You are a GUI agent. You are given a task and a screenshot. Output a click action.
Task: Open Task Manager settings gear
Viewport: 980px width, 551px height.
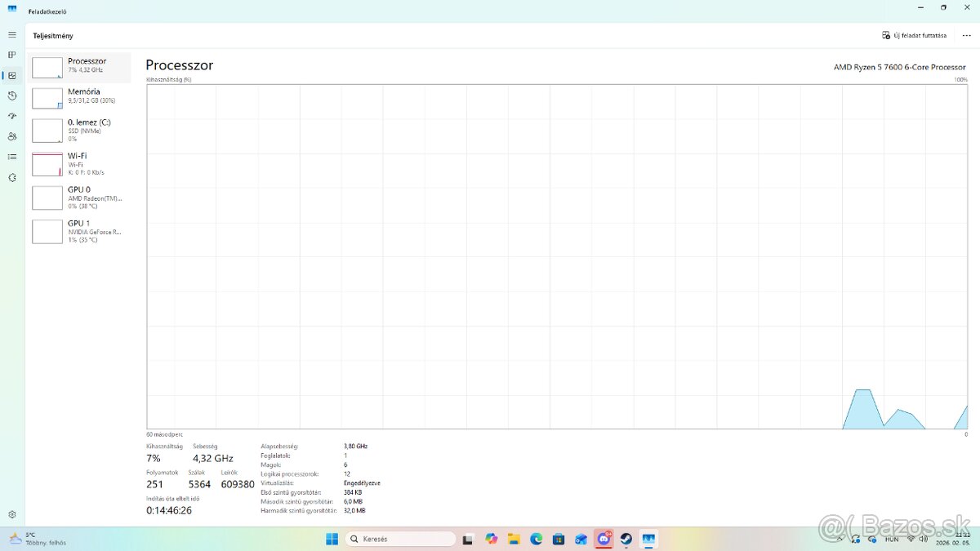11,514
